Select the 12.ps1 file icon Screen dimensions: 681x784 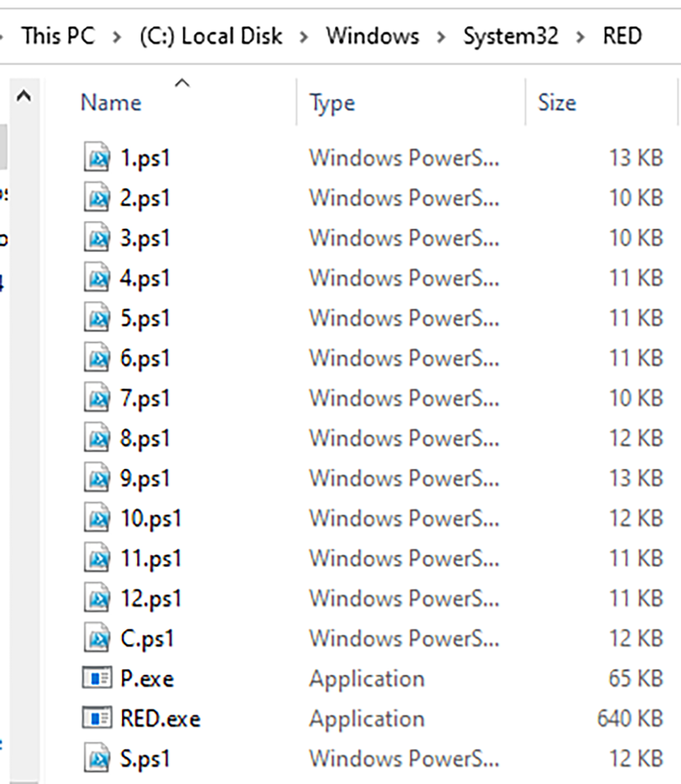click(96, 598)
